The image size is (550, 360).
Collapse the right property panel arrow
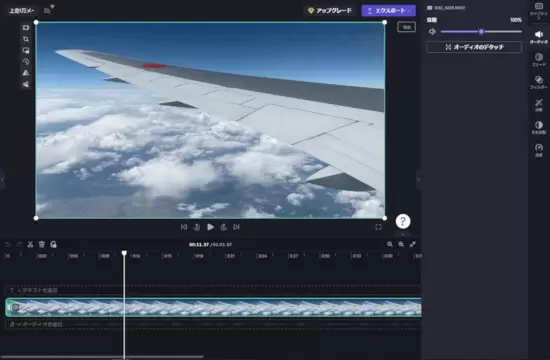pyautogui.click(x=418, y=179)
